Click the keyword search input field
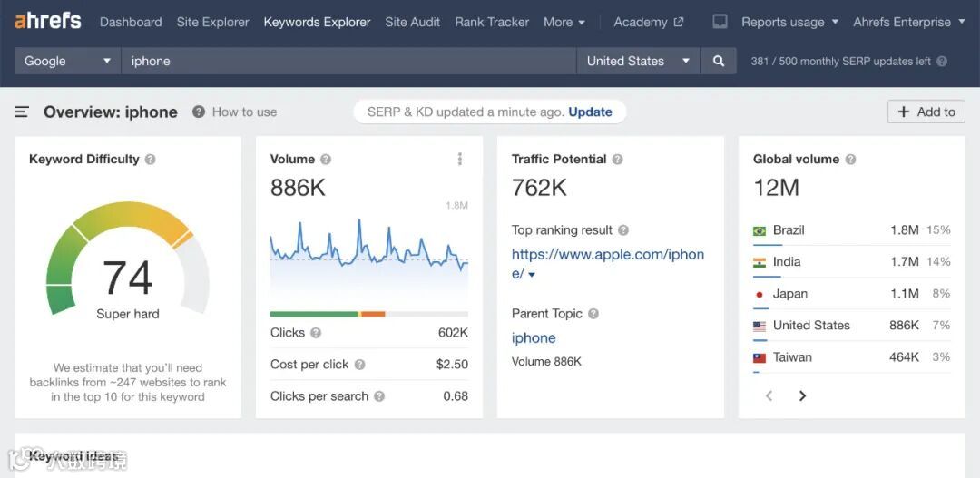 348,62
